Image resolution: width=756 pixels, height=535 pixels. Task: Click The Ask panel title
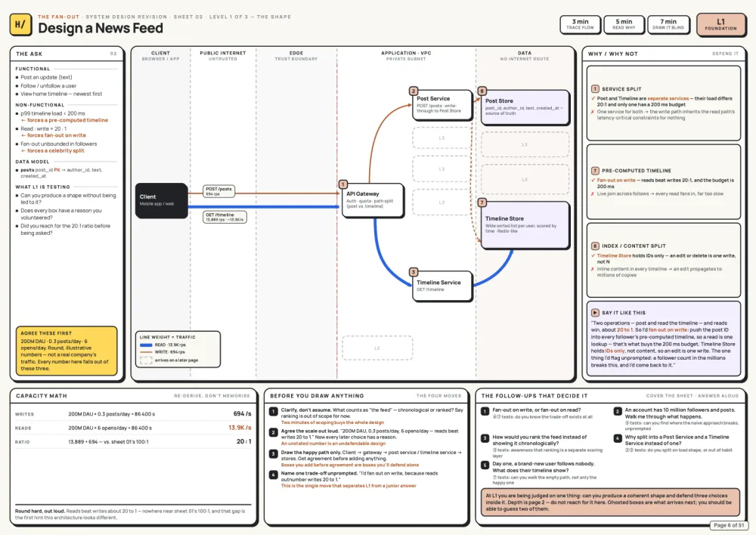pos(29,54)
